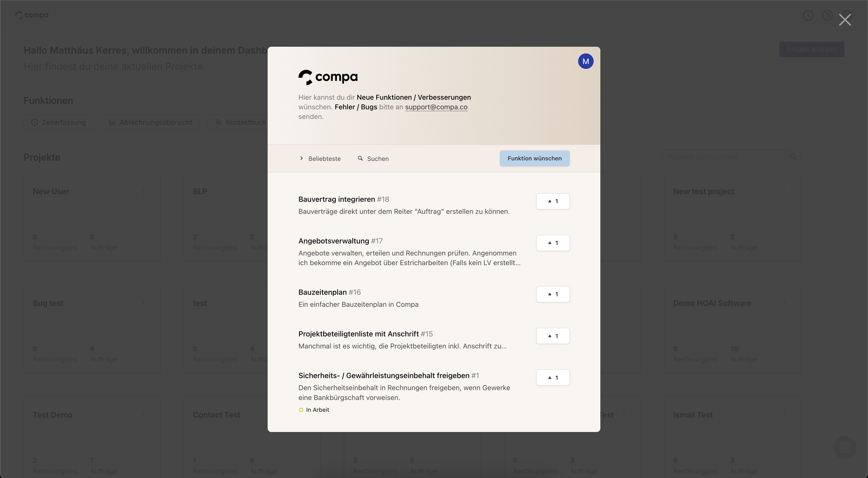This screenshot has height=478, width=868.
Task: Open the three-dot menu on New User card
Action: 143,191
